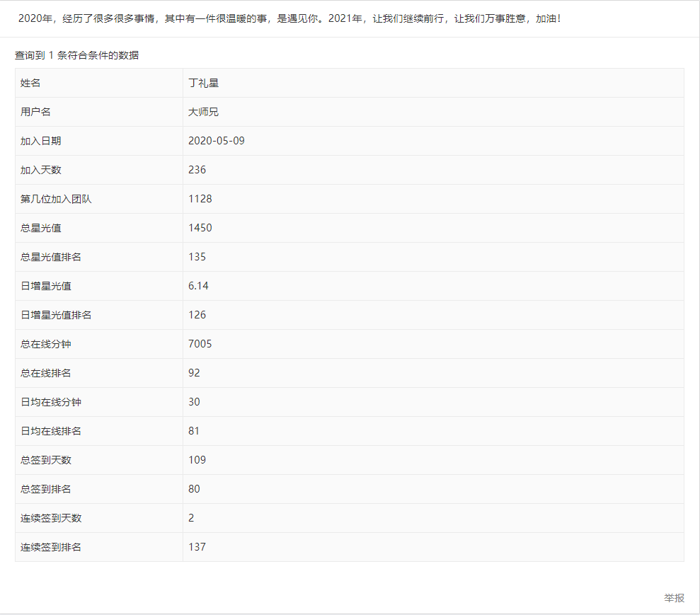Click the 第几位加入团队 label

tap(56, 199)
